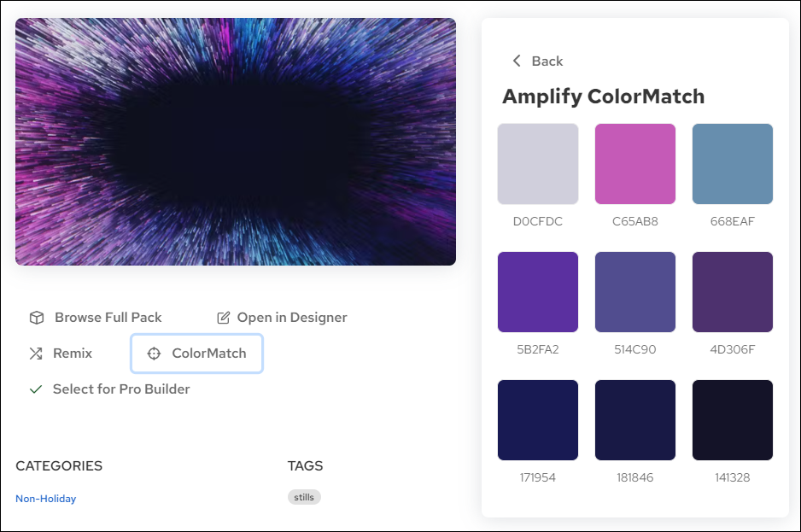Select the purple 5B2FA2 swatch
This screenshot has height=532, width=801.
(x=538, y=292)
